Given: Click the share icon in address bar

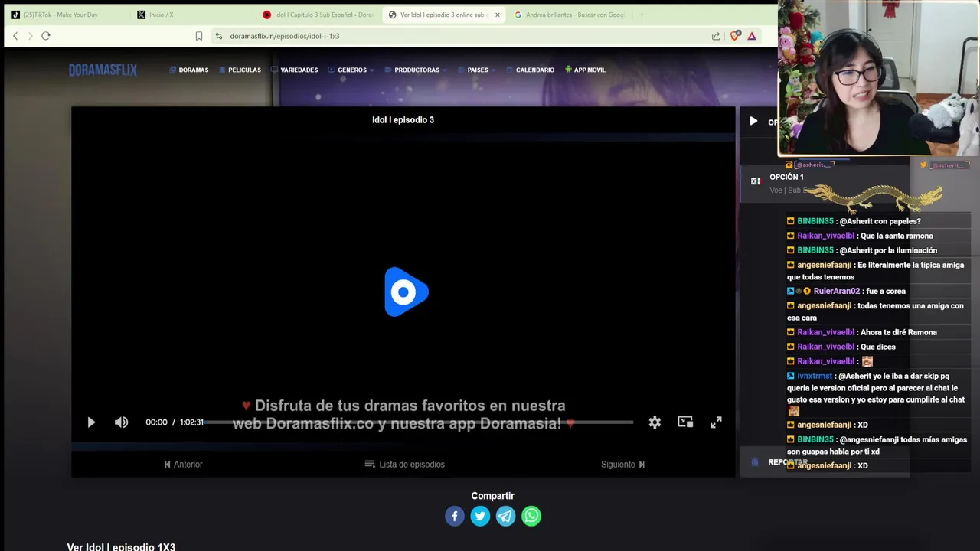Looking at the screenshot, I should [x=716, y=36].
